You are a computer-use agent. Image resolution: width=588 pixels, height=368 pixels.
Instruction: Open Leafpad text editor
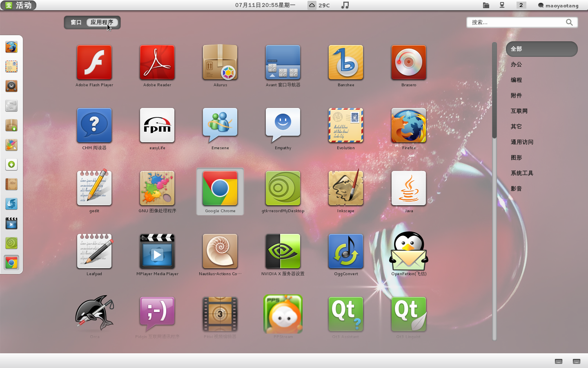[94, 251]
